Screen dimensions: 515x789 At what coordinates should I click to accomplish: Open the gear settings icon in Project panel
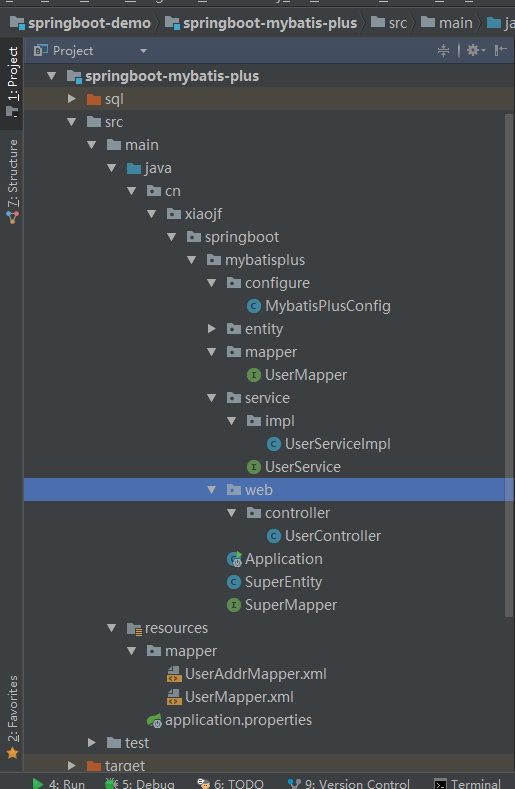point(473,50)
